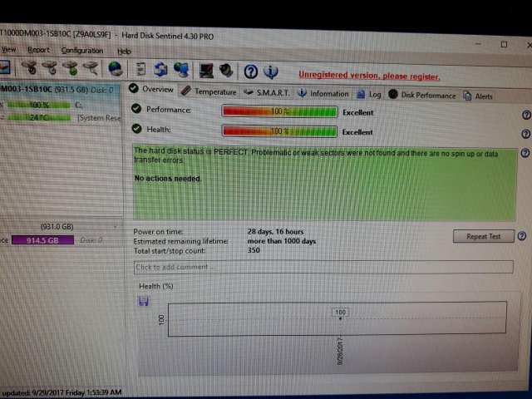Click the green 24 °C temperature bar

(39, 118)
